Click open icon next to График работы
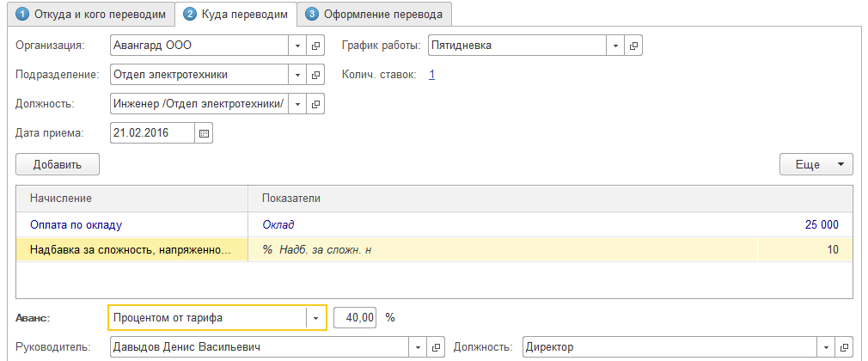The image size is (868, 361). (x=634, y=46)
